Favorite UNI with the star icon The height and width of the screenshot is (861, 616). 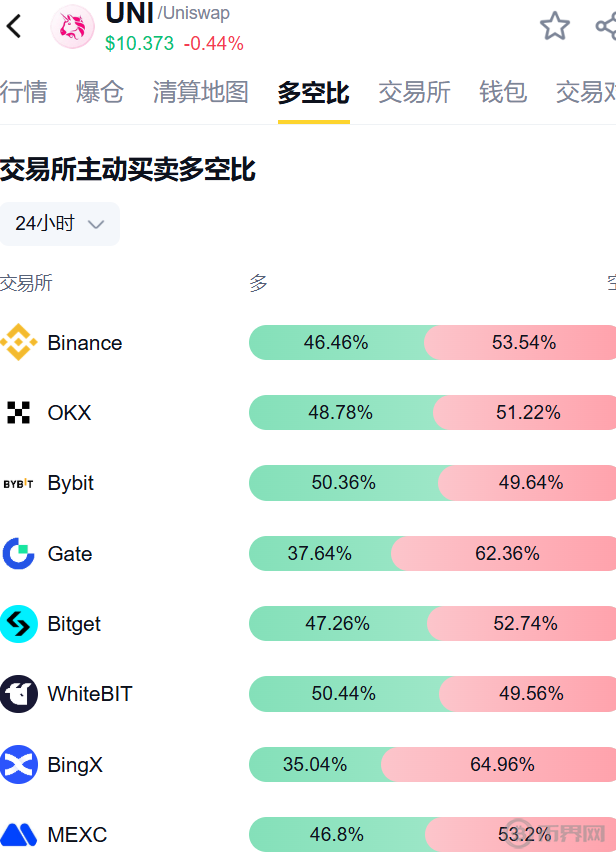coord(555,26)
